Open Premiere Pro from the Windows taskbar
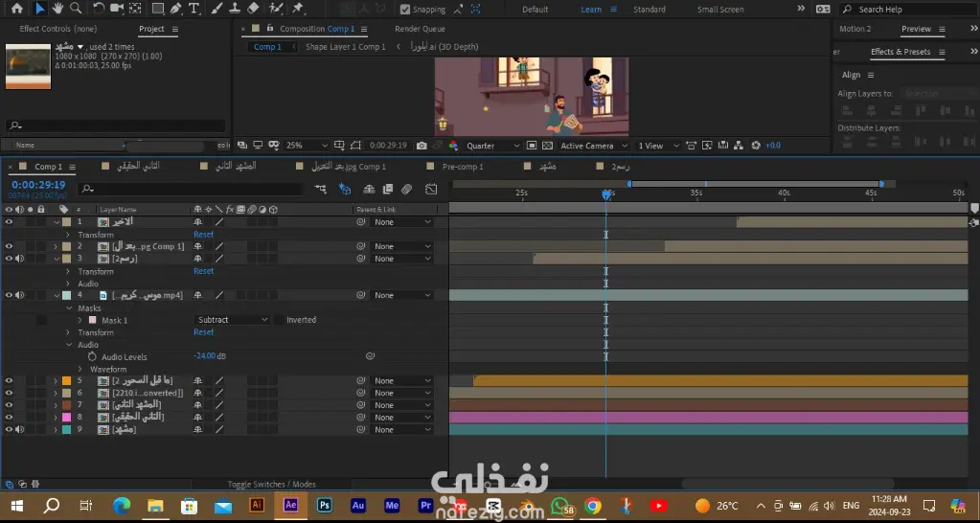 pyautogui.click(x=425, y=506)
